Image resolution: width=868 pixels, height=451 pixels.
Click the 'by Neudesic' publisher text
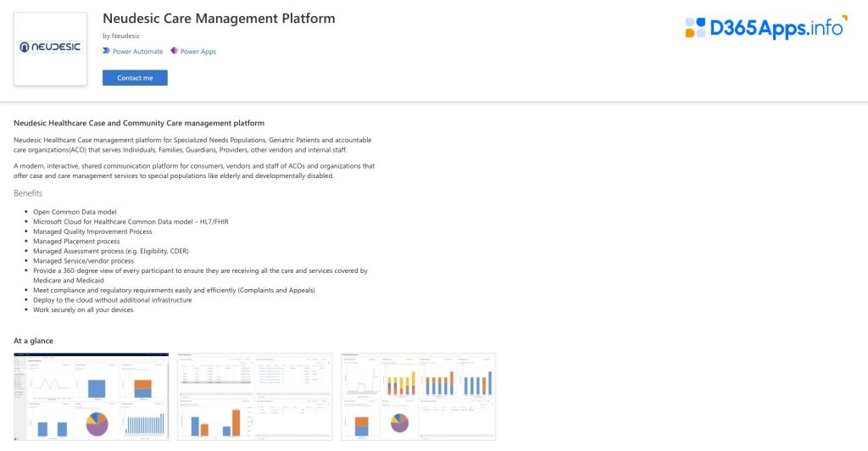tap(121, 36)
